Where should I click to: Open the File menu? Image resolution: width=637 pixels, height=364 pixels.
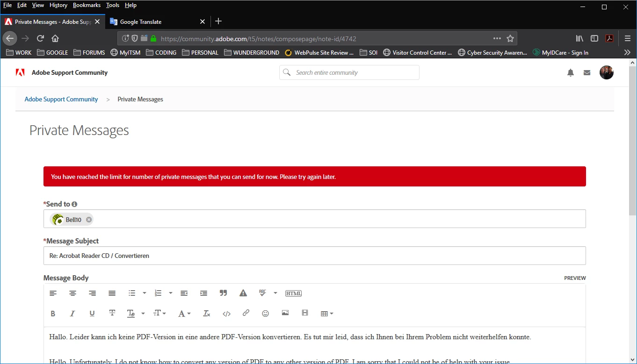(7, 5)
